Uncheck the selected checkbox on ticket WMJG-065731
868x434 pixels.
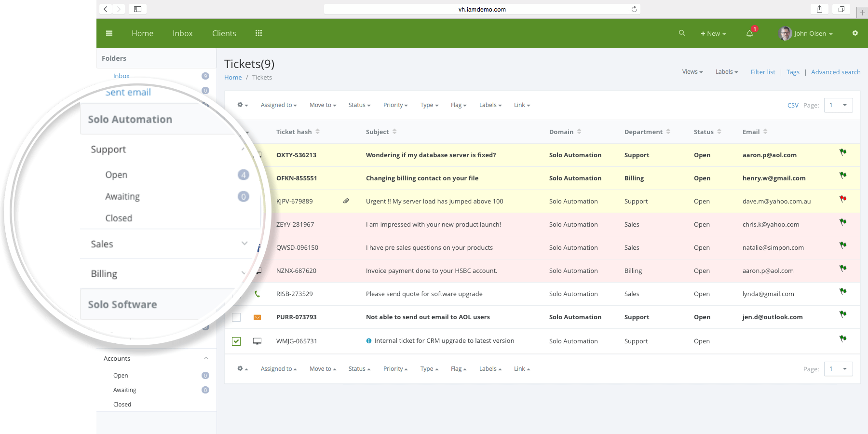[236, 341]
